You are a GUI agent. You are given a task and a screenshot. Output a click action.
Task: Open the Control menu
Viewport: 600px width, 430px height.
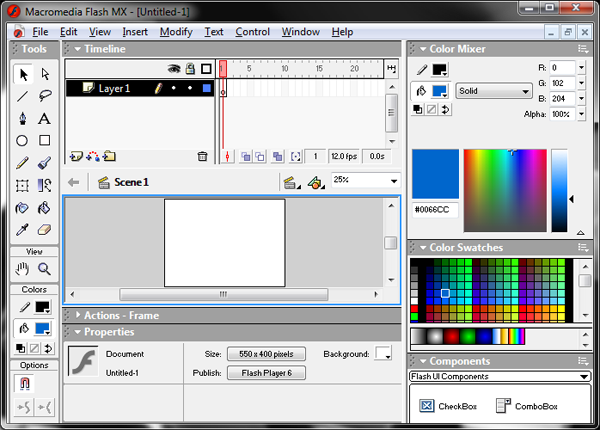(x=253, y=32)
